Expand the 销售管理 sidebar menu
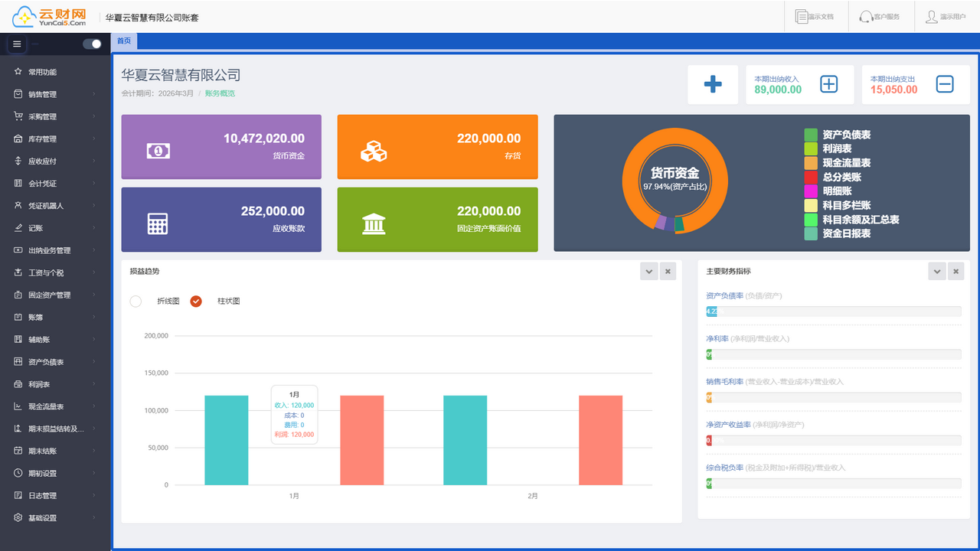The image size is (980, 551). pyautogui.click(x=55, y=94)
